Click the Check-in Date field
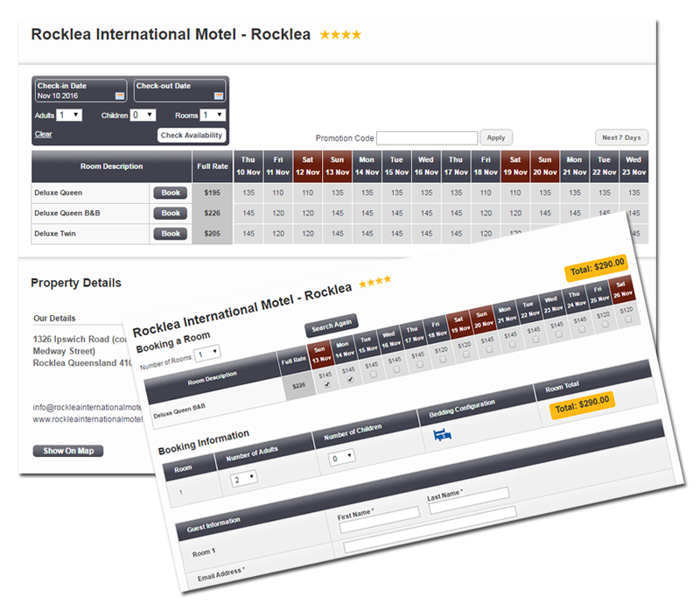The image size is (700, 604). point(80,91)
